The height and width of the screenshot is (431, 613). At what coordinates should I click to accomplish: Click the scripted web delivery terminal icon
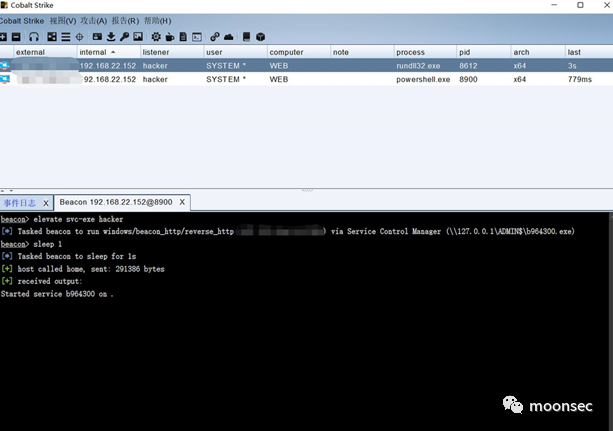(197, 37)
